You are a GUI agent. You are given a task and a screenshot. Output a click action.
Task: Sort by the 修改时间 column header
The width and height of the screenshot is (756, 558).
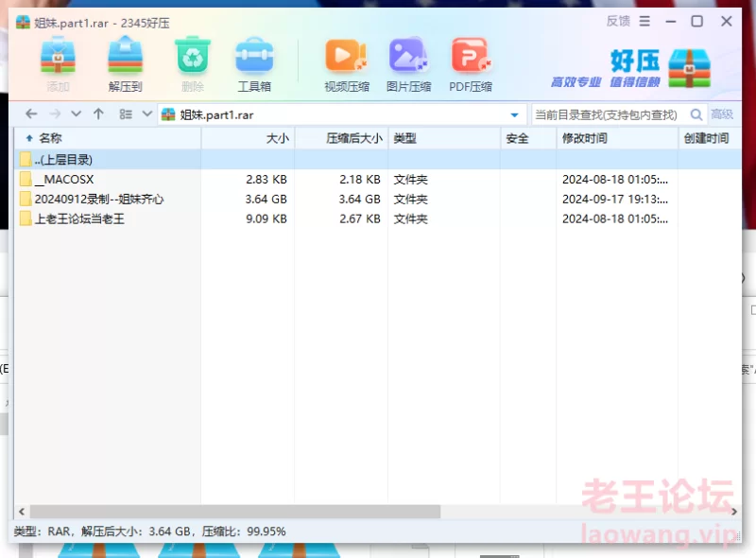pyautogui.click(x=617, y=138)
